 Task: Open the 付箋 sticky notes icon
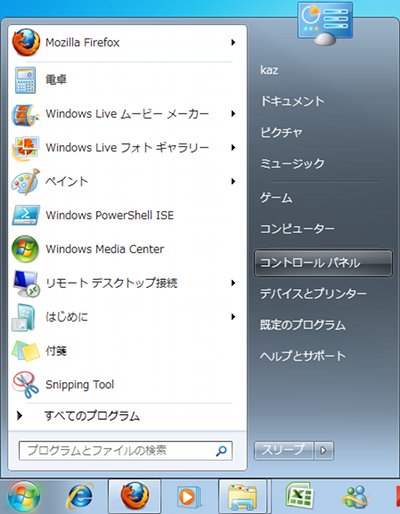(26, 351)
